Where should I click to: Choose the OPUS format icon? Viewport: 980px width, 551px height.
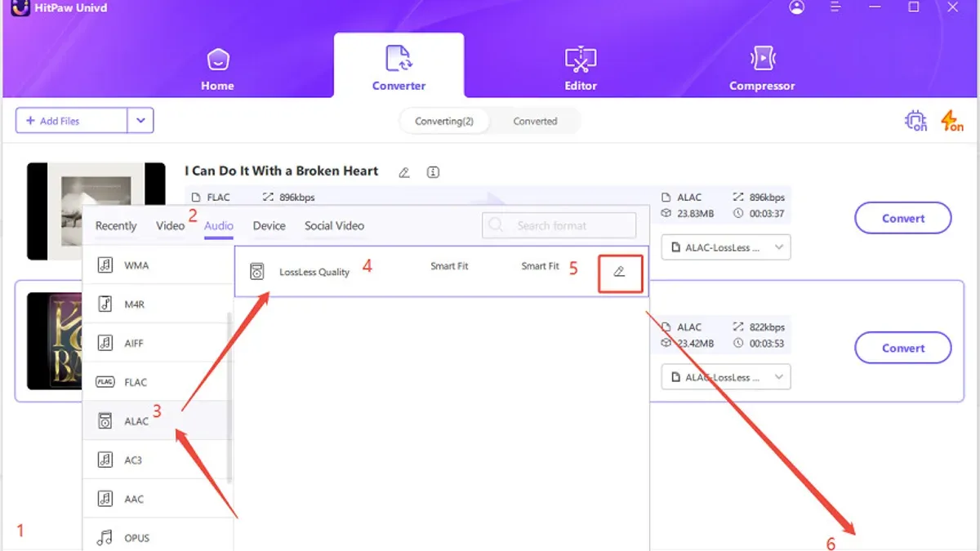[105, 537]
